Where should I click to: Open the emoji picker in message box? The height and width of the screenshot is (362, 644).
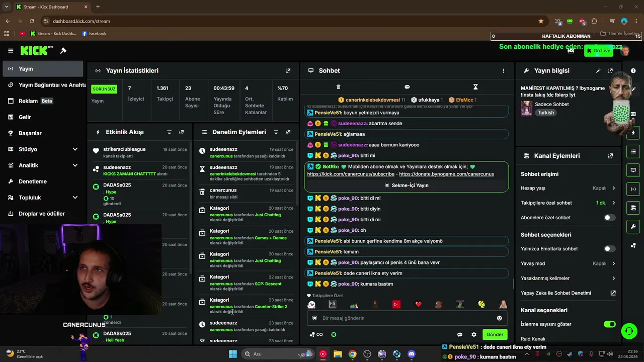(499, 318)
